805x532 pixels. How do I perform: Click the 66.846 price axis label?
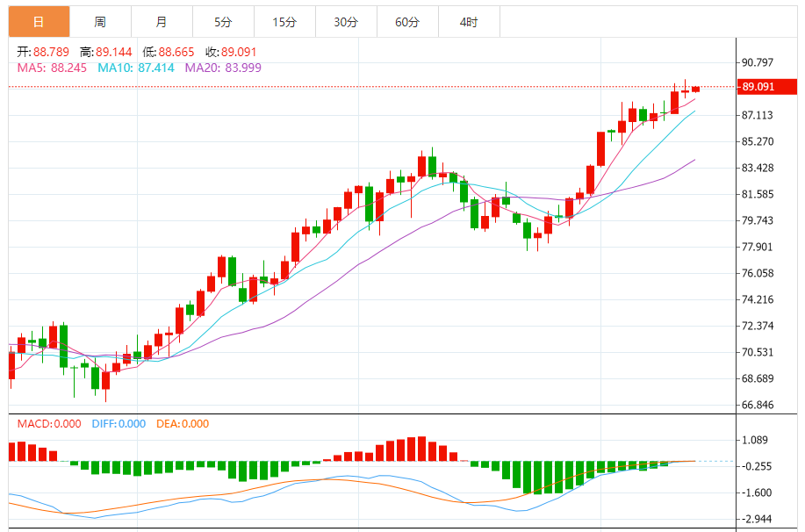click(x=758, y=405)
